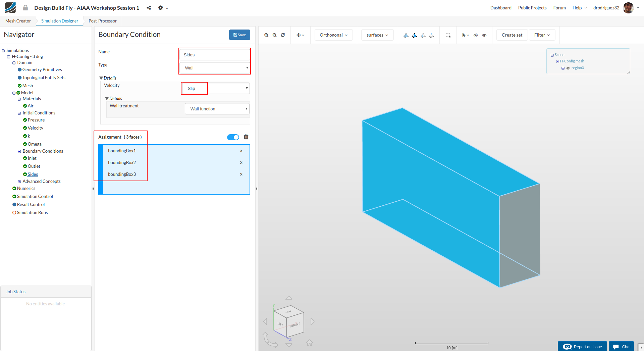Open the Wall treatment dropdown

pyautogui.click(x=217, y=109)
